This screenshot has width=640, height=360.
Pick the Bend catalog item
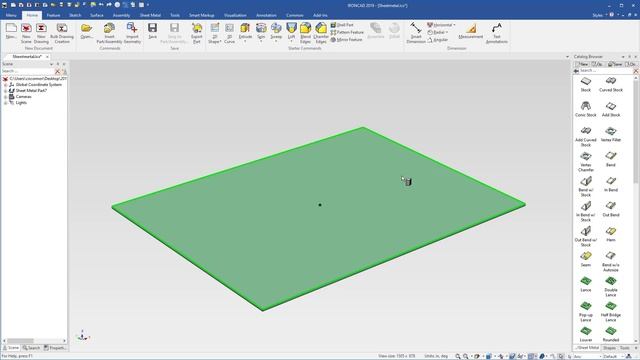[x=611, y=159]
